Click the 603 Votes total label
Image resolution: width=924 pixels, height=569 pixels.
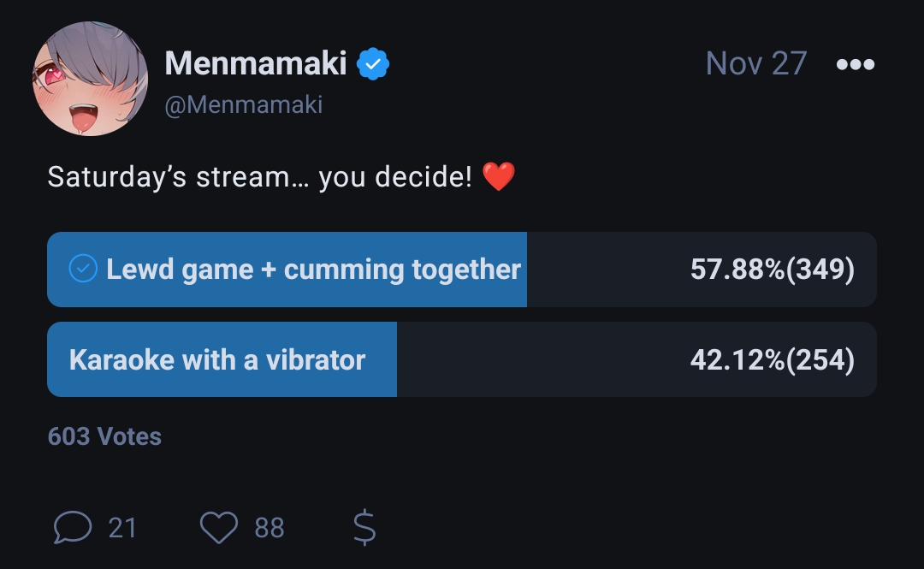coord(104,437)
